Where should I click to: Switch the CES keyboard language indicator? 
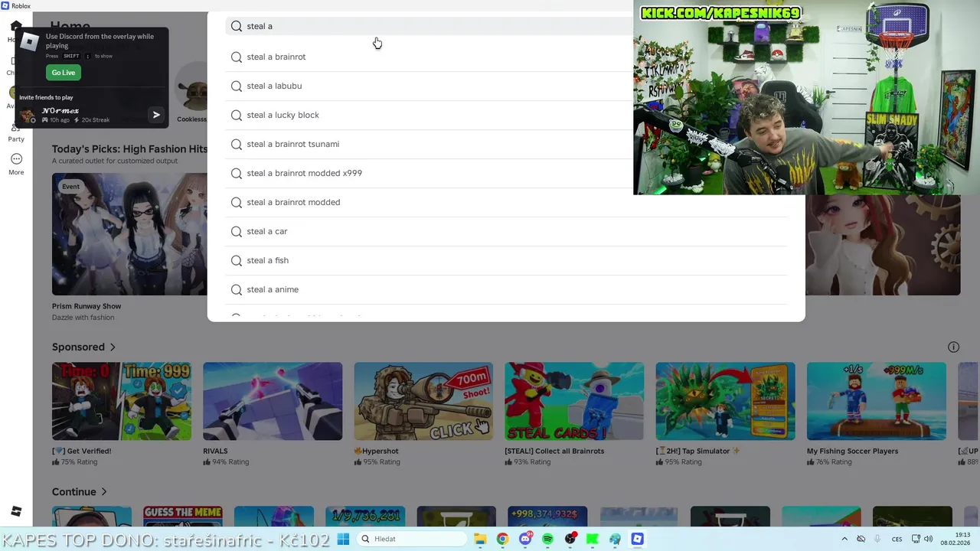click(897, 539)
